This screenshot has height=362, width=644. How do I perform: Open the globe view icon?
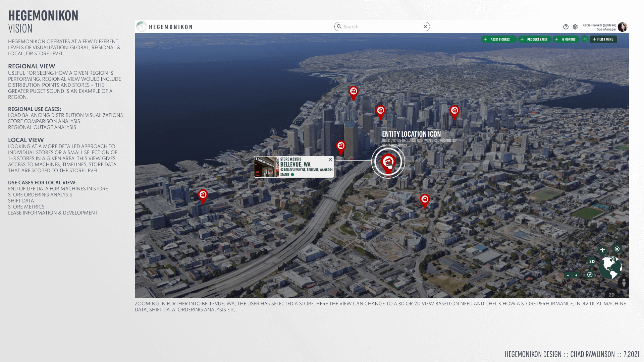point(610,267)
